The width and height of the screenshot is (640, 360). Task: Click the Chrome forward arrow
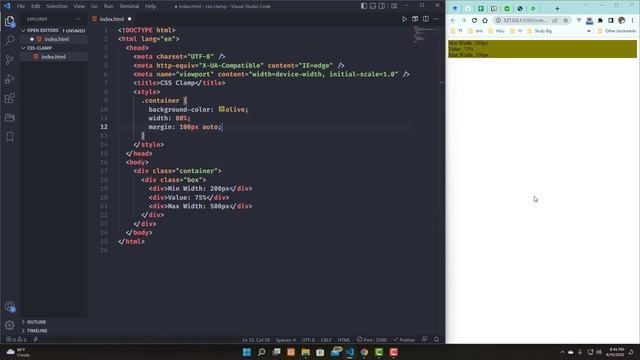(x=463, y=20)
